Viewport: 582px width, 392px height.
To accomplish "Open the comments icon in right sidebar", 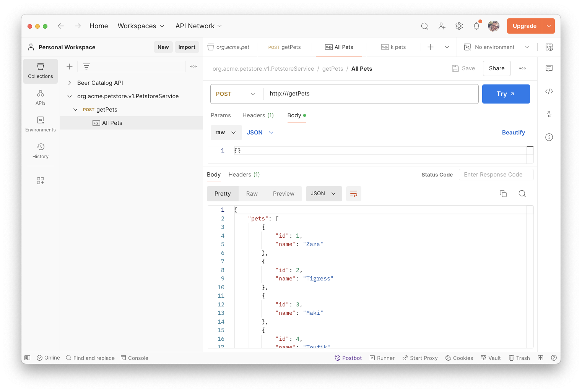I will click(x=549, y=68).
